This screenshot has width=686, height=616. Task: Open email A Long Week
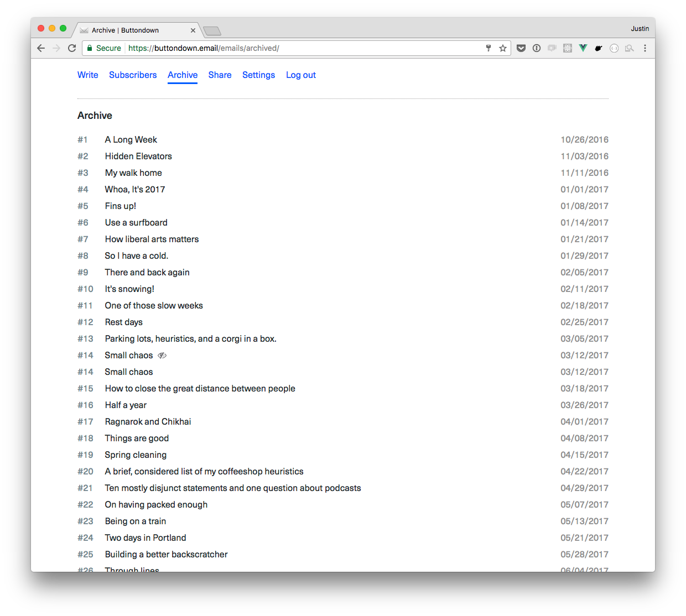click(131, 139)
